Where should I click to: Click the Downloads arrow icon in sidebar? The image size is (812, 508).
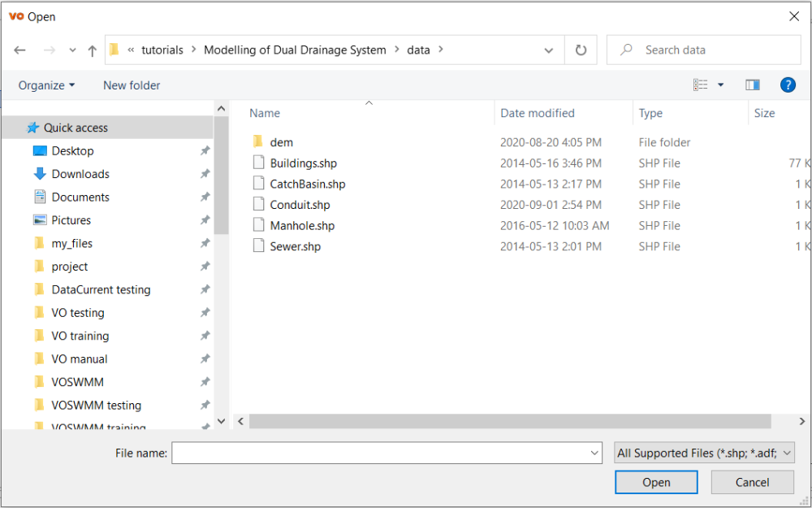pyautogui.click(x=40, y=174)
